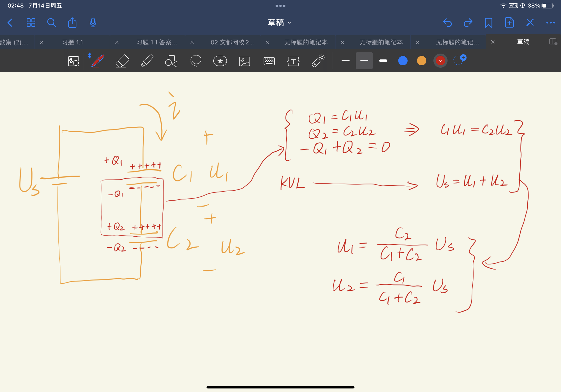Select the Laser pointer tool
Screen dimensions: 561x392
point(318,61)
